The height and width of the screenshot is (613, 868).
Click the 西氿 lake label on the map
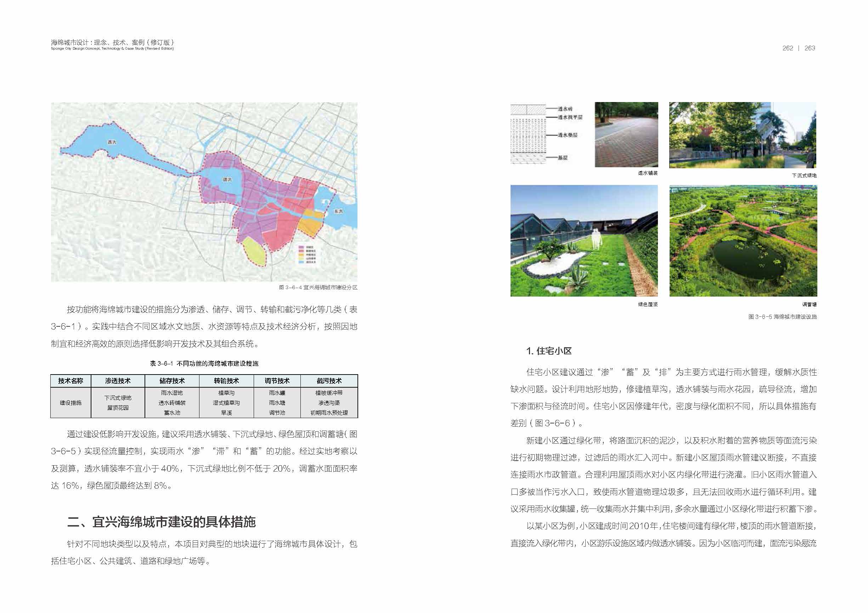pyautogui.click(x=112, y=142)
